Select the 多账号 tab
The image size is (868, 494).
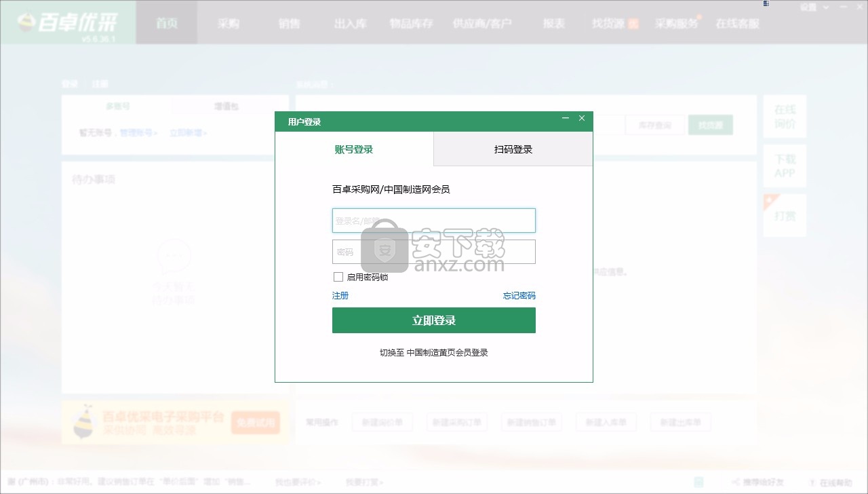pos(117,107)
